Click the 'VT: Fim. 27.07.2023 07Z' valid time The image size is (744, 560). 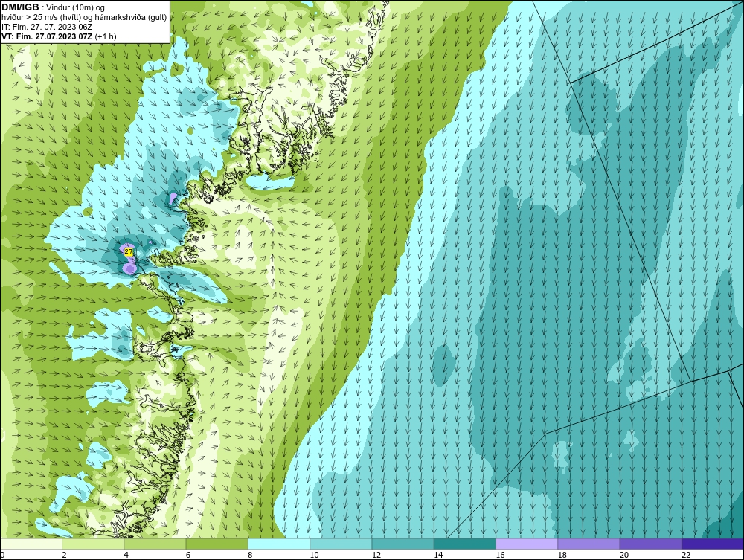click(48, 36)
